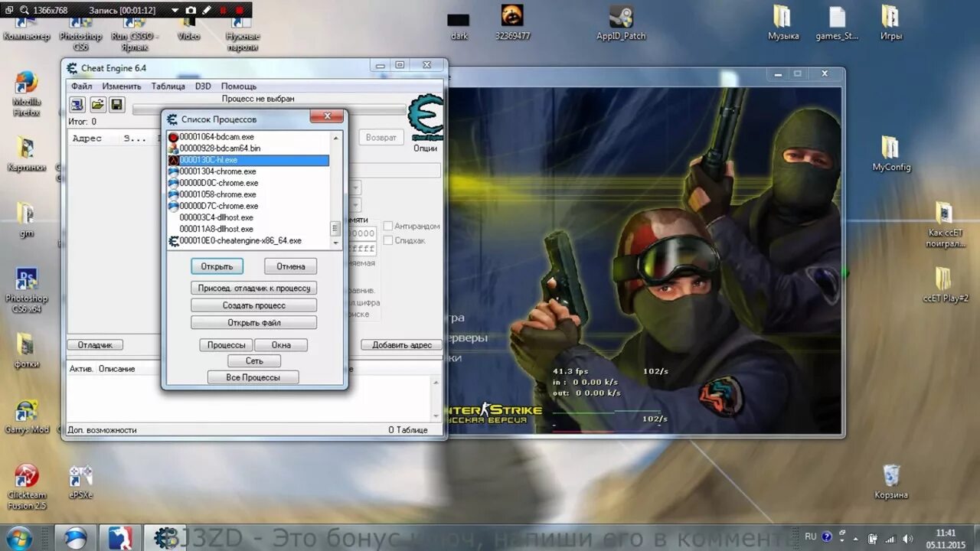The width and height of the screenshot is (980, 551).
Task: Select 00001064-bdcam.exe in process list
Action: tap(249, 137)
